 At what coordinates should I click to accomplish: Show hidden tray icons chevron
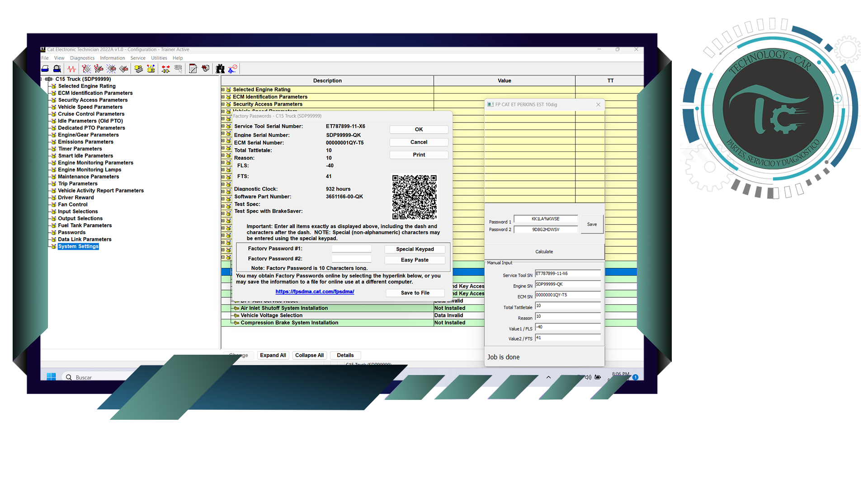[548, 377]
